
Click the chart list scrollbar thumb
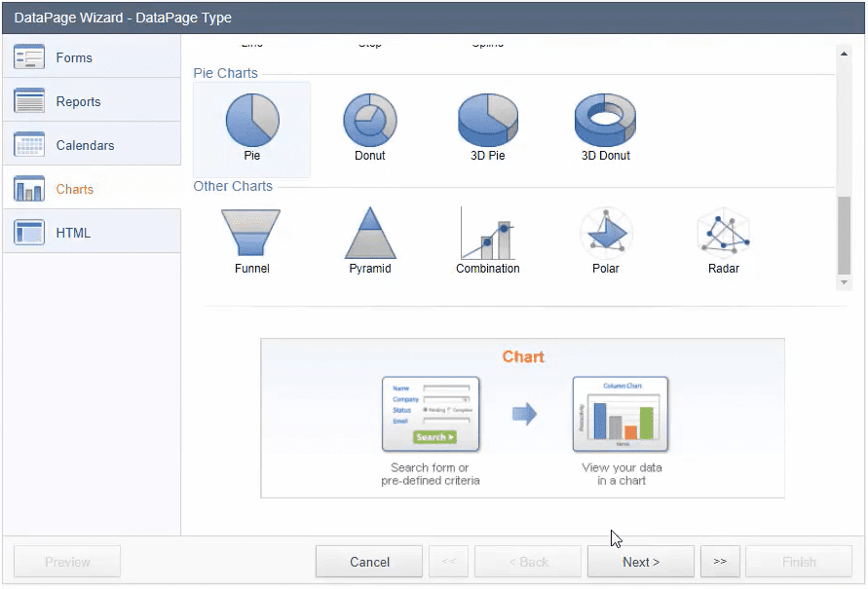pyautogui.click(x=845, y=234)
